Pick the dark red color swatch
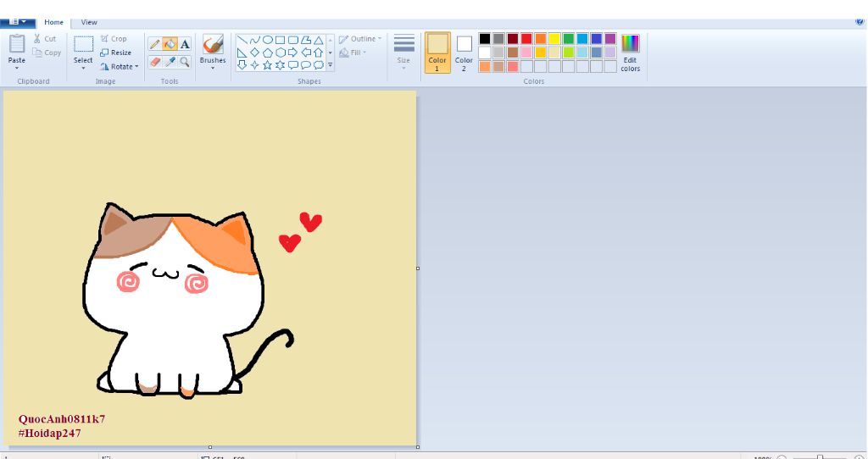 coord(513,39)
